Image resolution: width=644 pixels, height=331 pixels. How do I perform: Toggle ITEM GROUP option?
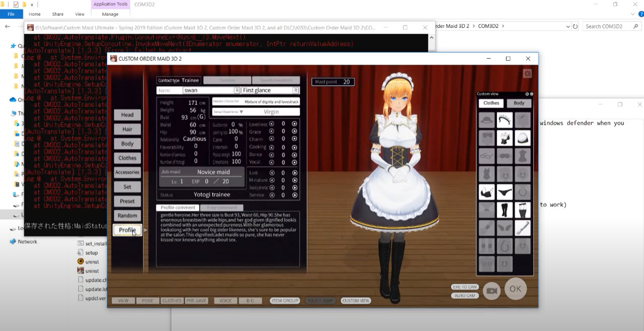(285, 301)
